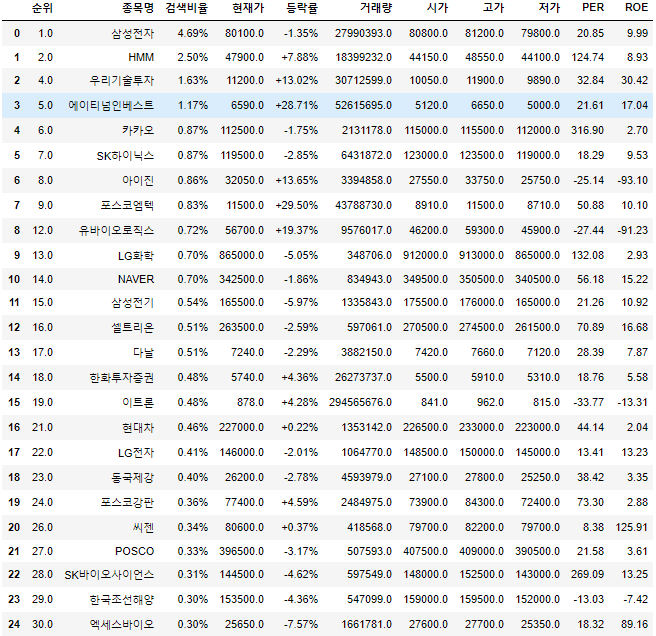
Task: Select the SK바이오사이언스 stock name cell
Action: (x=109, y=575)
